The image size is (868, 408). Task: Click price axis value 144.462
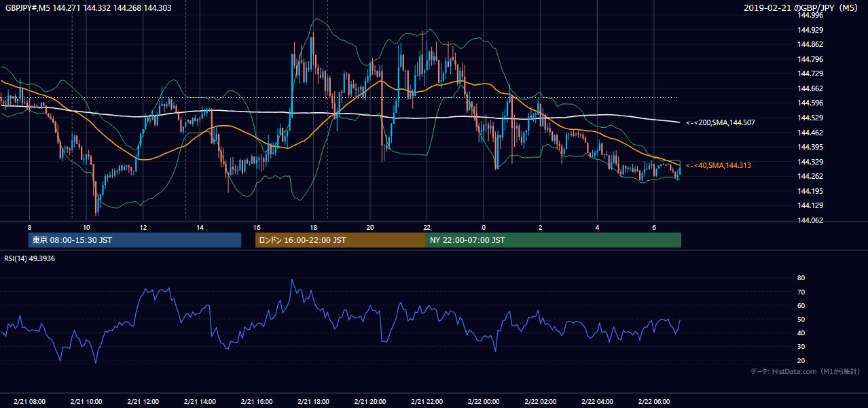[x=811, y=133]
